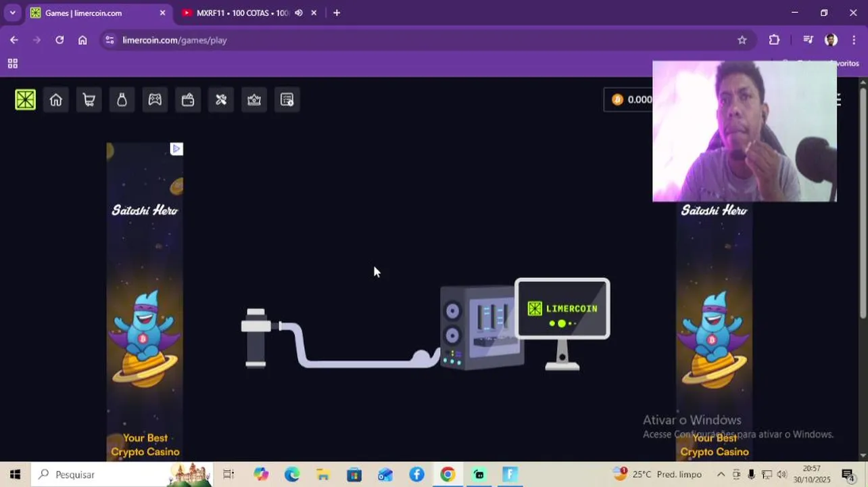868x487 pixels.
Task: Open the crossed tools icon in Limercoin nav
Action: [221, 100]
